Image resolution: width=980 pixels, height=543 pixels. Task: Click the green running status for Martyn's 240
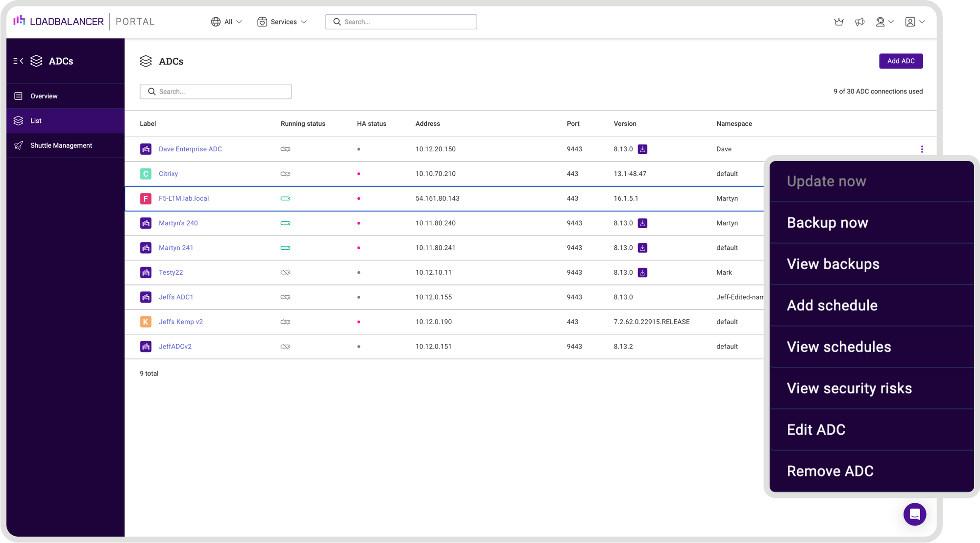click(285, 223)
